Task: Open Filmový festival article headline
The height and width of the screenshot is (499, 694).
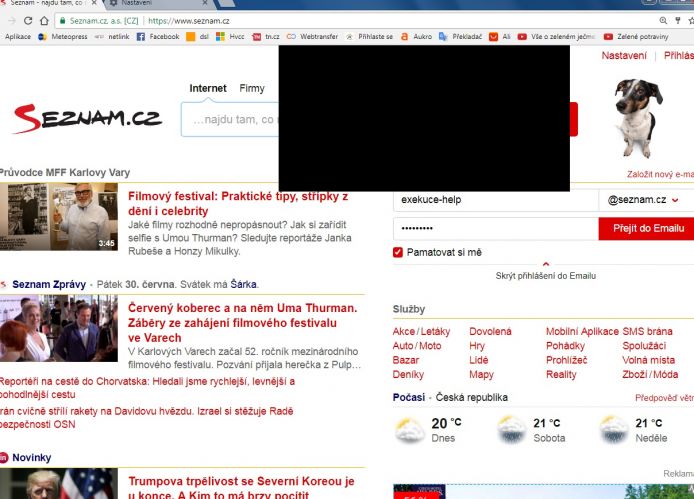Action: [238, 204]
